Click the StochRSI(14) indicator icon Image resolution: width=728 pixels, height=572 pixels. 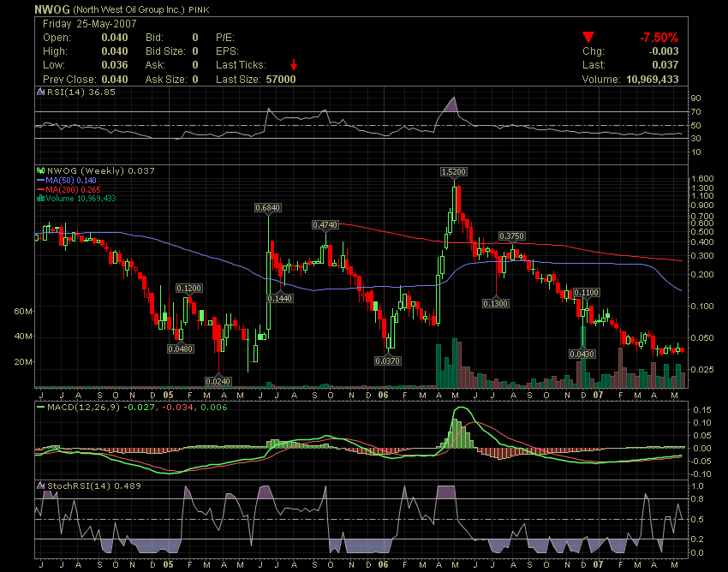pos(41,486)
